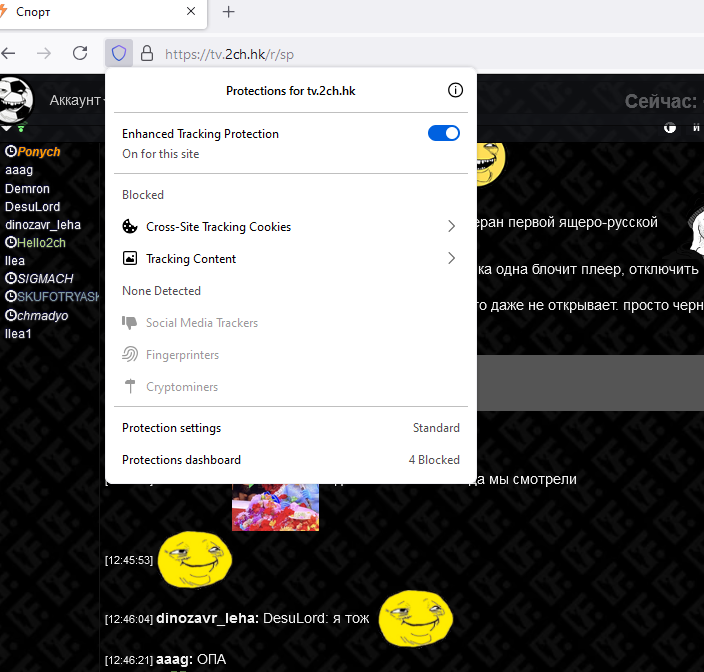
Task: Click the clock icon next to SIGMACH
Action: [x=11, y=278]
